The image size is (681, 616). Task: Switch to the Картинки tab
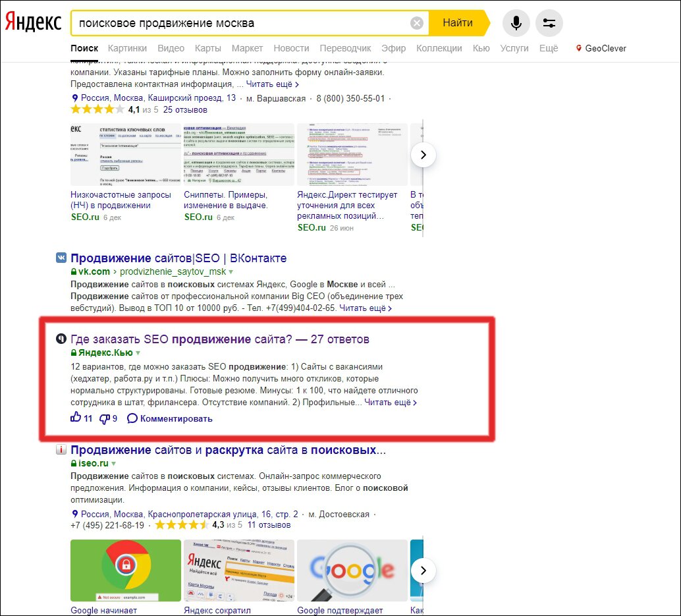pos(127,48)
